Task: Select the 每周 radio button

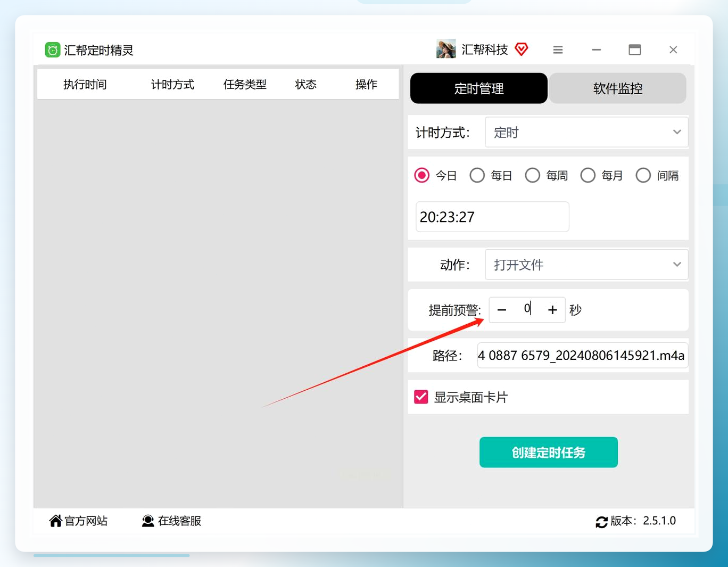Action: point(533,175)
